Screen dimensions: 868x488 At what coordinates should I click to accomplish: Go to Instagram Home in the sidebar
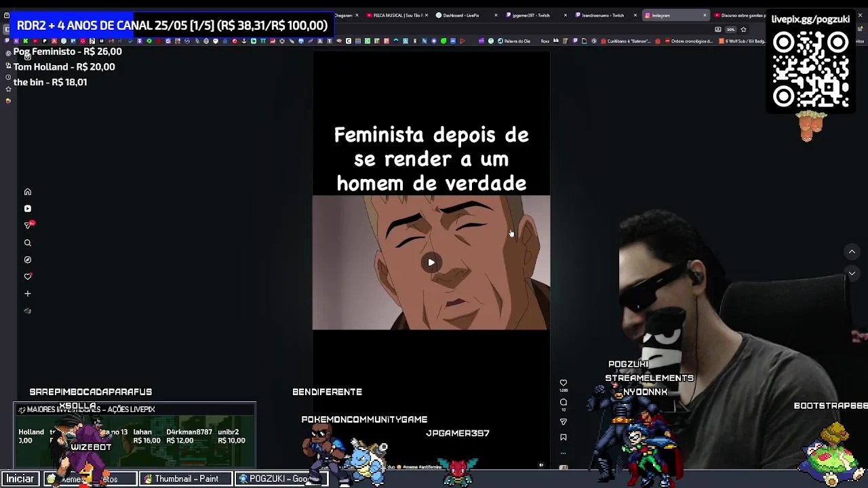(x=28, y=192)
